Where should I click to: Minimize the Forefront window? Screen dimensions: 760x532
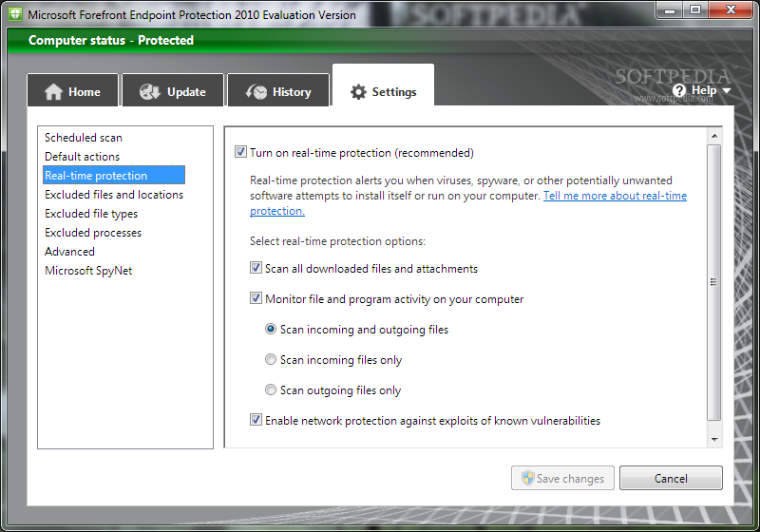pyautogui.click(x=670, y=10)
